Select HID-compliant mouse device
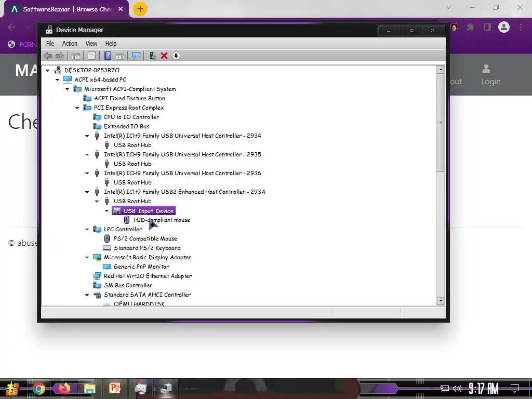This screenshot has height=399, width=532. (x=162, y=220)
